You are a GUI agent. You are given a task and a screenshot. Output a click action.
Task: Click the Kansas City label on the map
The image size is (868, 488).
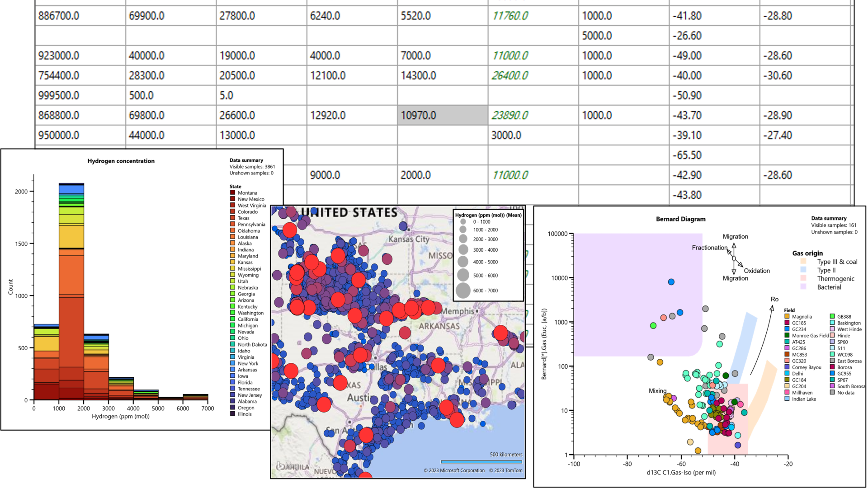point(409,239)
